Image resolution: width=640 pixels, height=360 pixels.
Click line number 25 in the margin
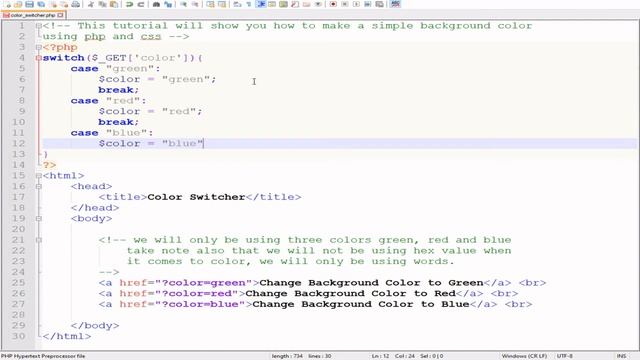18,283
